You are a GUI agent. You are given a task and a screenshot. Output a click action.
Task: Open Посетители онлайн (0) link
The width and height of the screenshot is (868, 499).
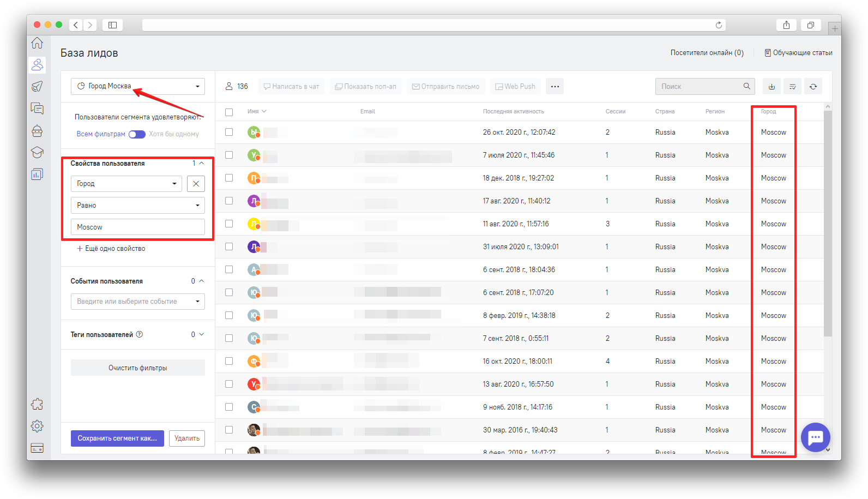707,53
